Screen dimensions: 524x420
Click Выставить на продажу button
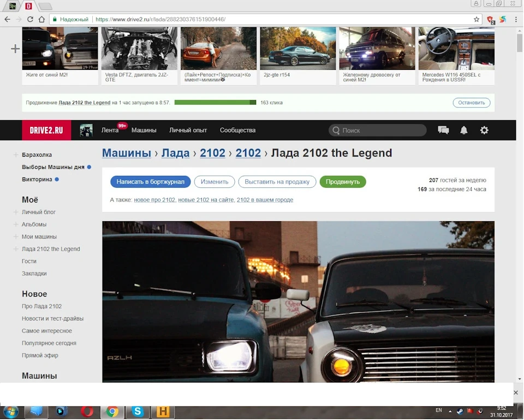click(277, 181)
